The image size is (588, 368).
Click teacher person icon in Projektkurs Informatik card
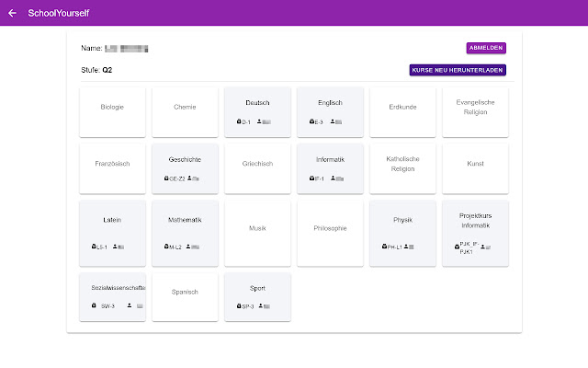[483, 247]
